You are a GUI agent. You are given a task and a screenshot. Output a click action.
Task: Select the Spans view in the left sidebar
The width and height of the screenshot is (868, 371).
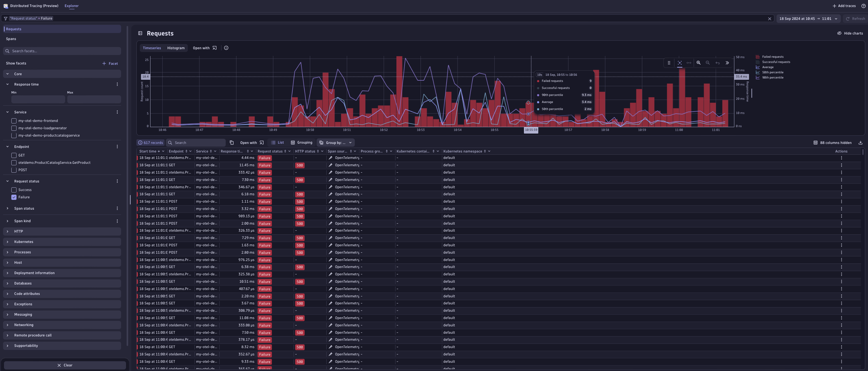click(11, 39)
